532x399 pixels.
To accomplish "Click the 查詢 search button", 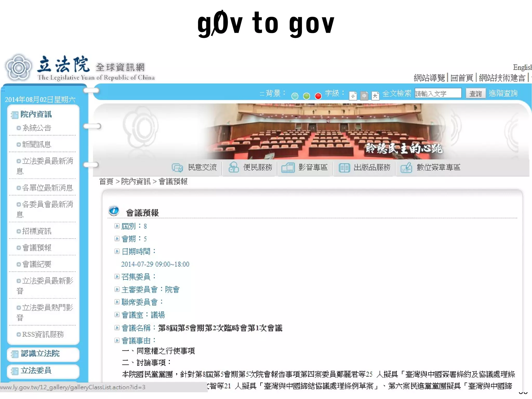I will click(x=475, y=94).
